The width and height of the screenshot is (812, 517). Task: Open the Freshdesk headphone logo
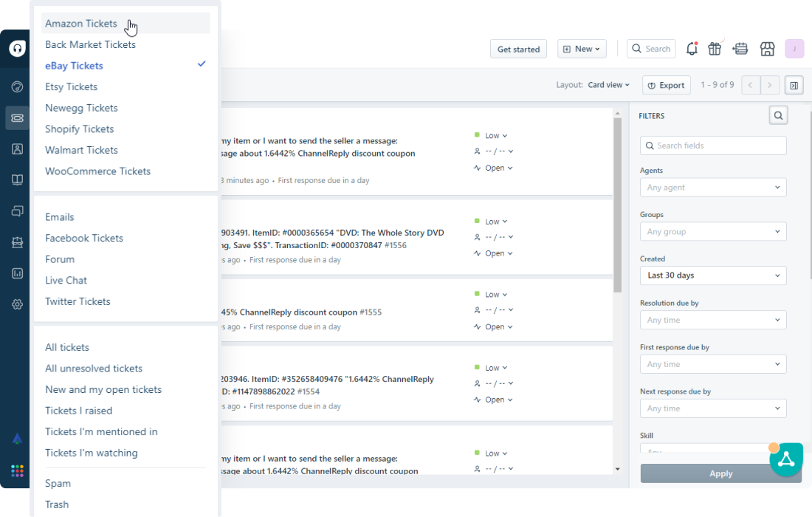click(x=17, y=49)
